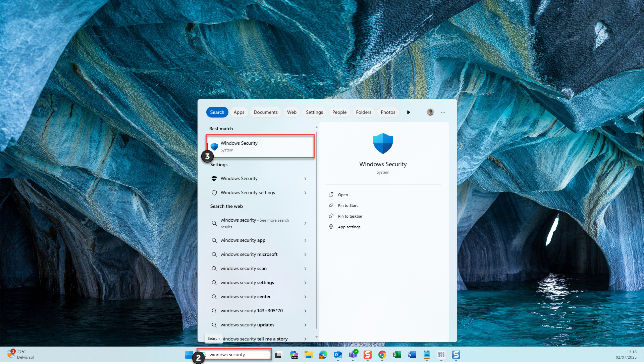Switch to the People filter tab
The width and height of the screenshot is (644, 364).
tap(339, 112)
